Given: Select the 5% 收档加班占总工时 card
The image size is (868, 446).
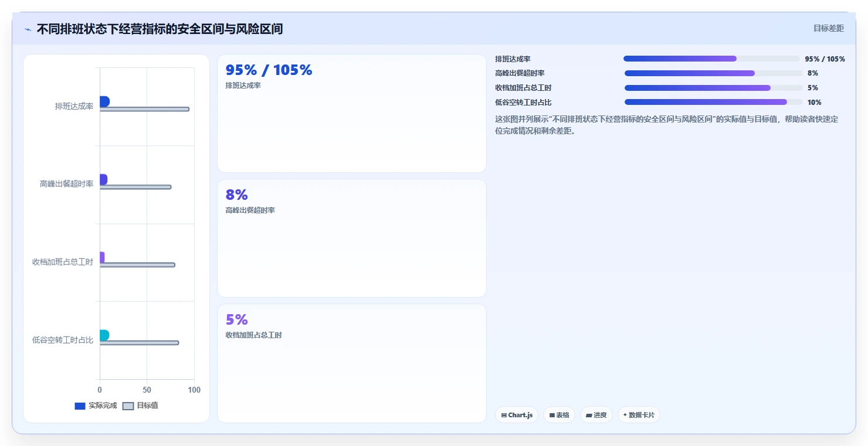Looking at the screenshot, I should coord(352,363).
